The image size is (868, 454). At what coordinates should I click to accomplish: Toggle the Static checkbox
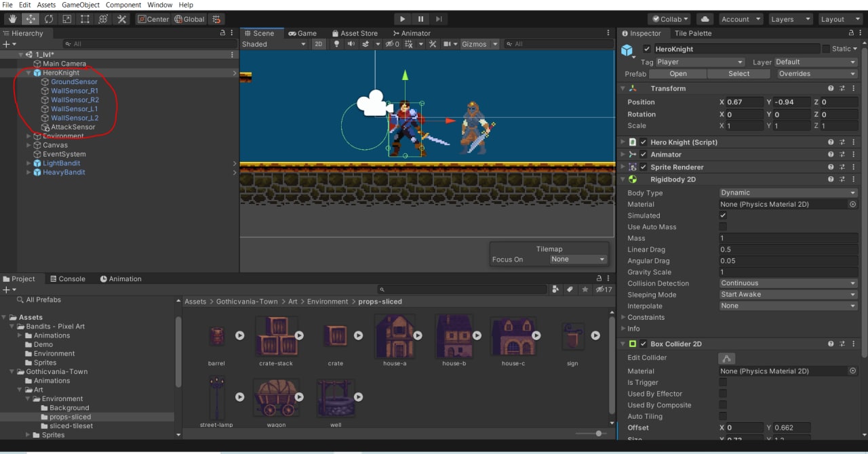click(x=825, y=49)
